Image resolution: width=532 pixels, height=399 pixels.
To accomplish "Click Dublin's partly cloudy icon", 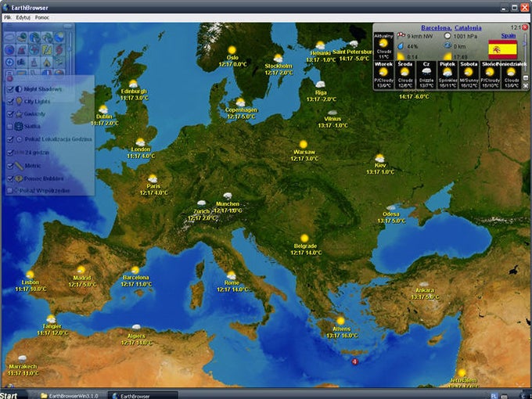I will [103, 110].
